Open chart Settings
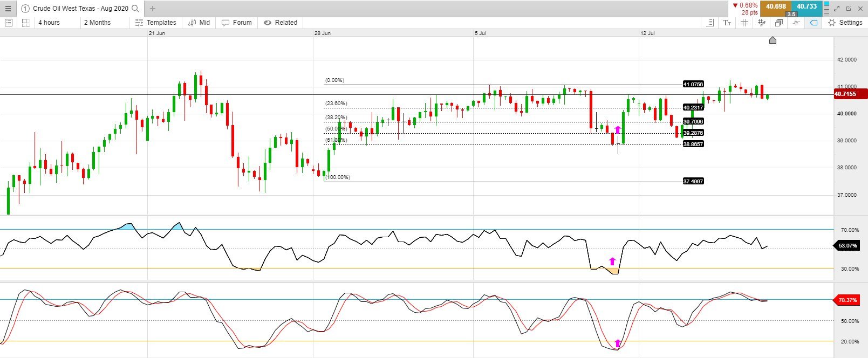 [x=845, y=23]
